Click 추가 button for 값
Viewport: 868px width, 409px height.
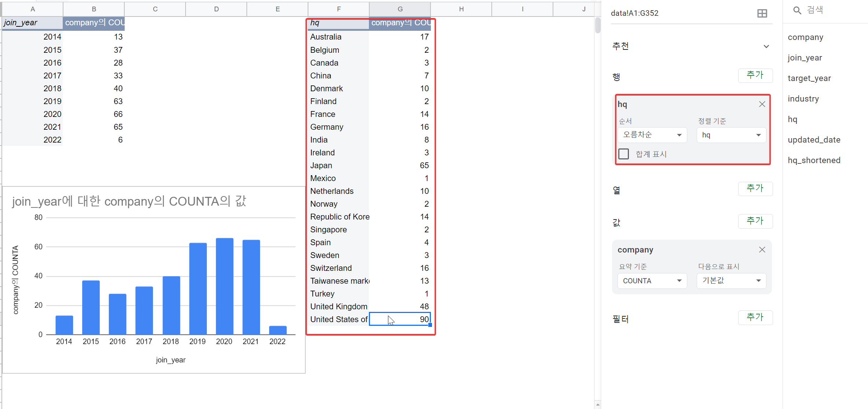pos(755,221)
